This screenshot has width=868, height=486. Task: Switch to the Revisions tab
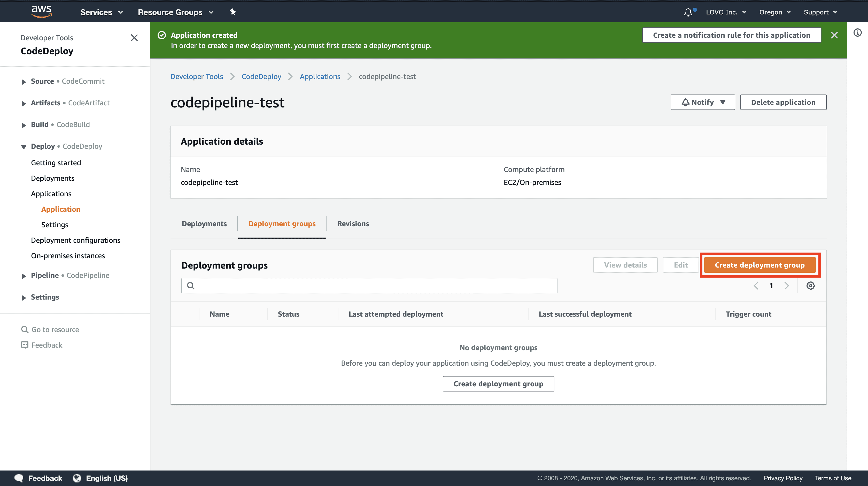click(353, 224)
